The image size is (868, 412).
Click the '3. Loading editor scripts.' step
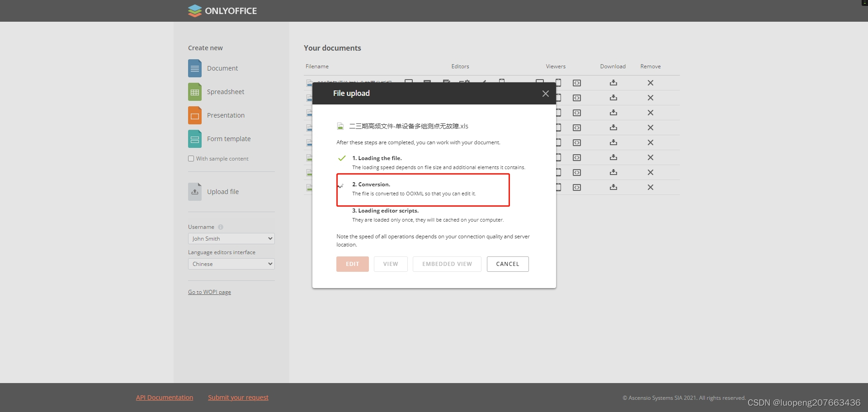[386, 211]
